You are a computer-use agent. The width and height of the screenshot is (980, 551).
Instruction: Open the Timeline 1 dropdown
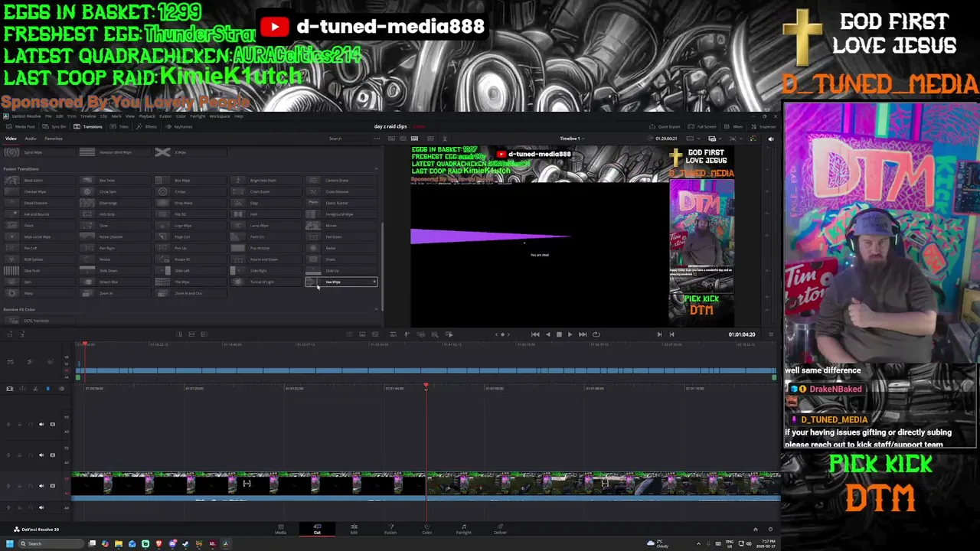(x=572, y=139)
